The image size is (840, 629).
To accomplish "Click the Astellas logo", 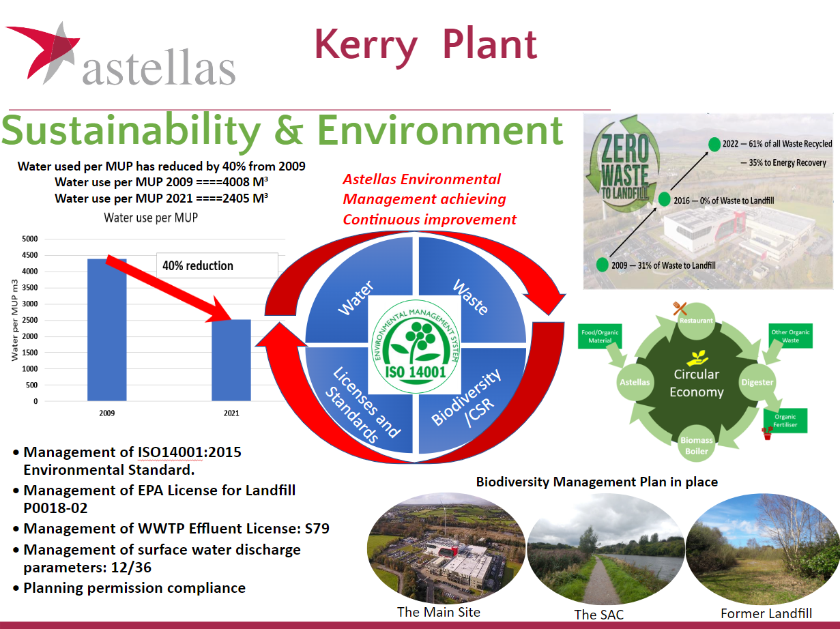I will pyautogui.click(x=120, y=53).
